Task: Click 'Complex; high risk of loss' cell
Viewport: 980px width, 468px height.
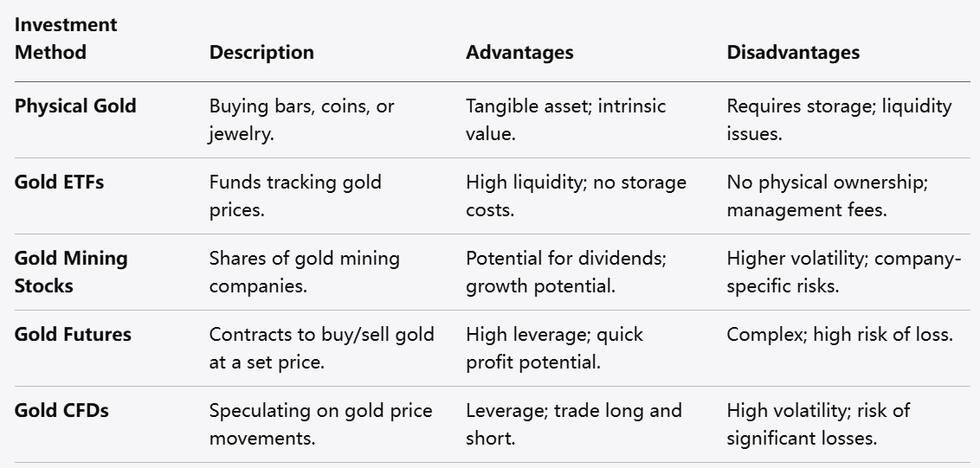Action: [840, 335]
